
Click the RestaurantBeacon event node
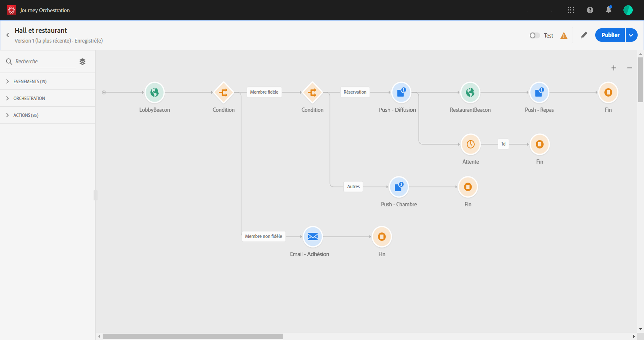(x=470, y=92)
